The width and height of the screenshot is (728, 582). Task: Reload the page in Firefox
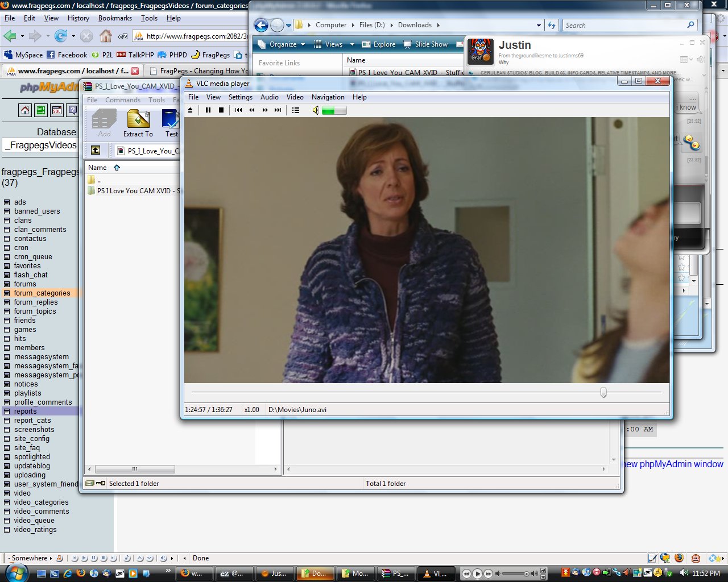pos(61,36)
